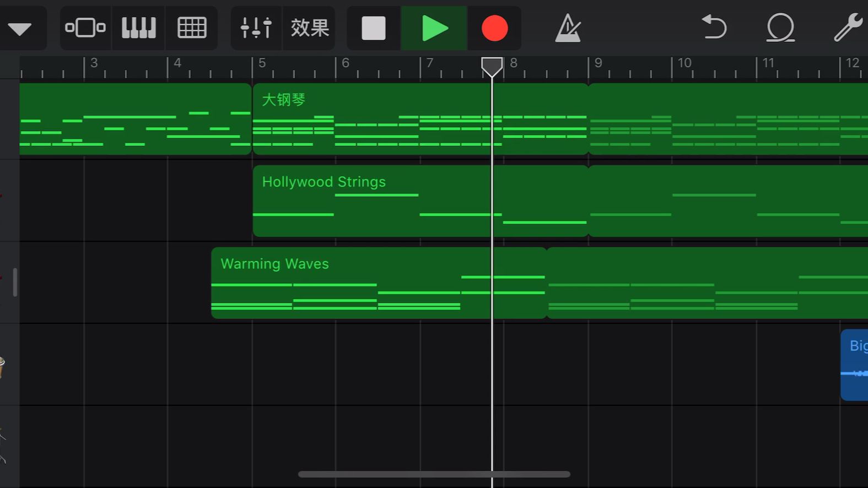
Task: Click bar 11 on the ruler
Action: tap(768, 63)
